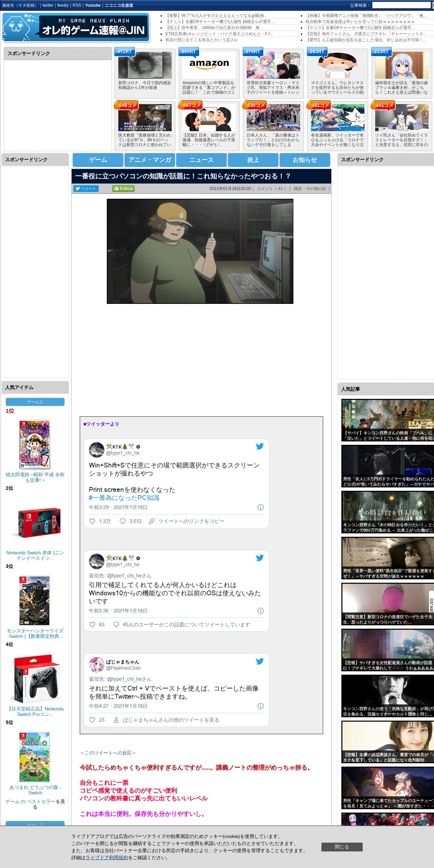434x868 pixels.
Task: Open the article title 一番役に立つパソコンの知識
Action: [183, 176]
